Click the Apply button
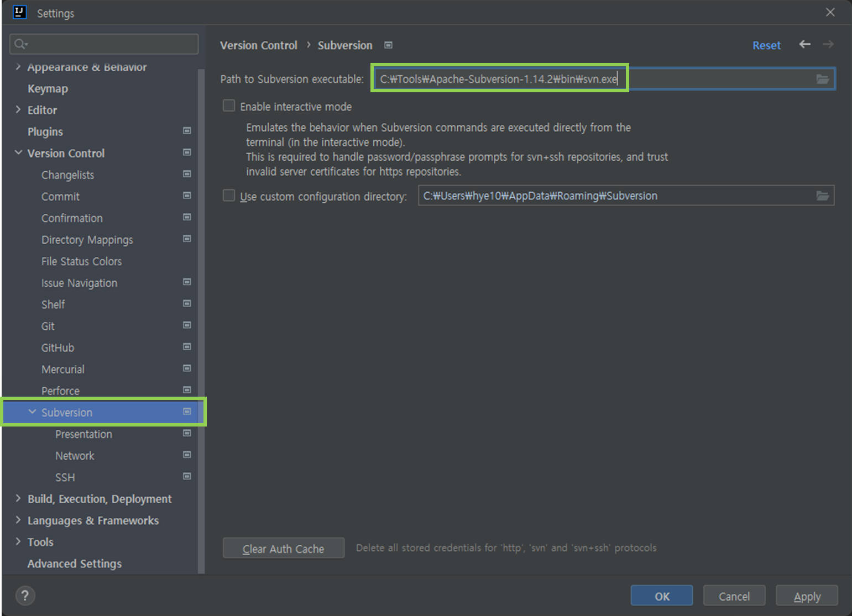 (x=807, y=596)
